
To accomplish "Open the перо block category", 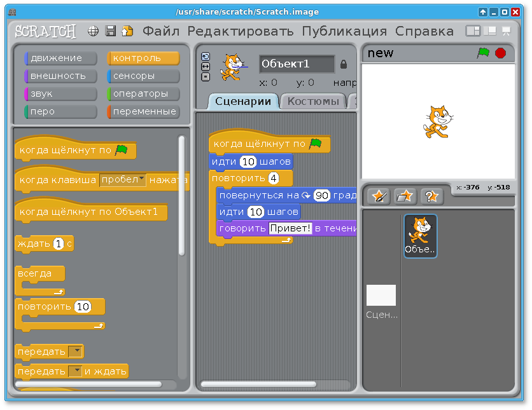I will coord(61,111).
